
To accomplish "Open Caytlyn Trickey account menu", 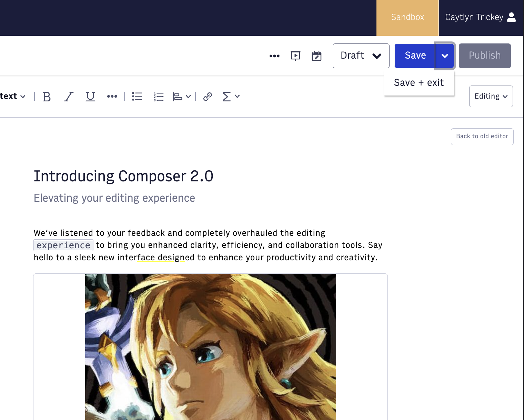I will click(480, 18).
